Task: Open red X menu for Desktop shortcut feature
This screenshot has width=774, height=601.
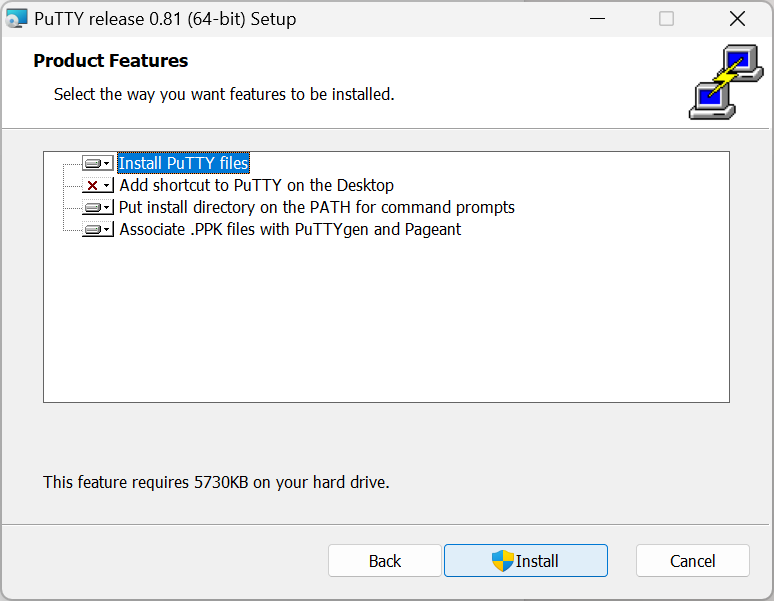Action: click(97, 186)
